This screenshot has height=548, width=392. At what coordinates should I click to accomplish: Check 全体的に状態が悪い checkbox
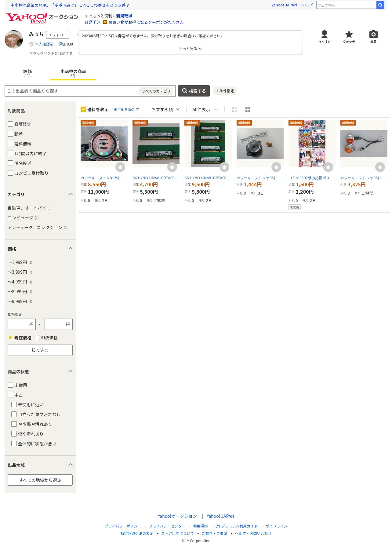click(14, 444)
